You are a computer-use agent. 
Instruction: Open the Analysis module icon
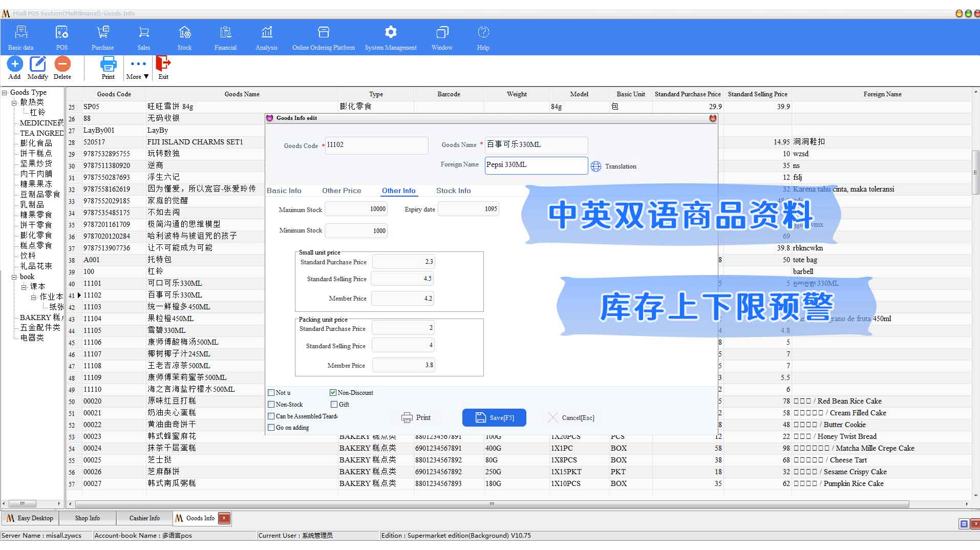click(267, 33)
